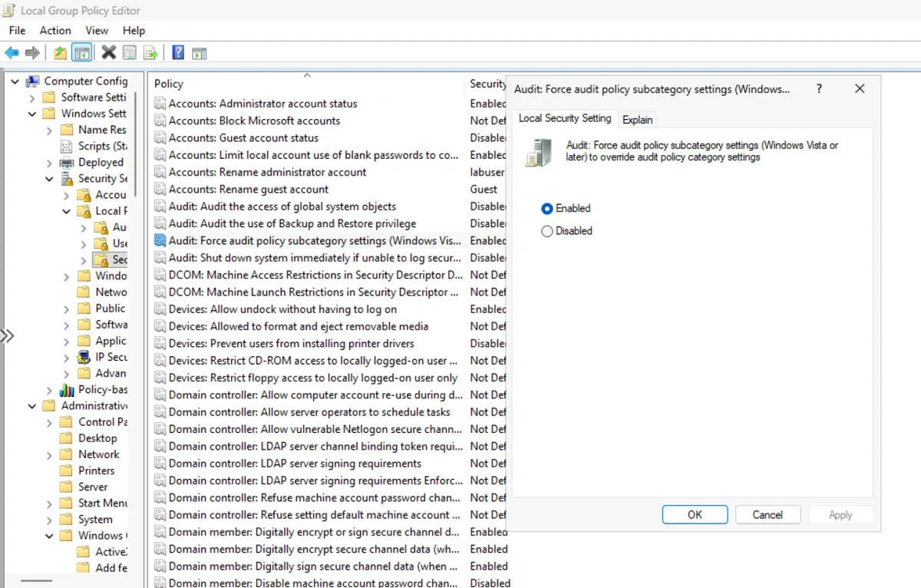Screen dimensions: 921x588
Task: Click the Apply button
Action: [x=840, y=514]
